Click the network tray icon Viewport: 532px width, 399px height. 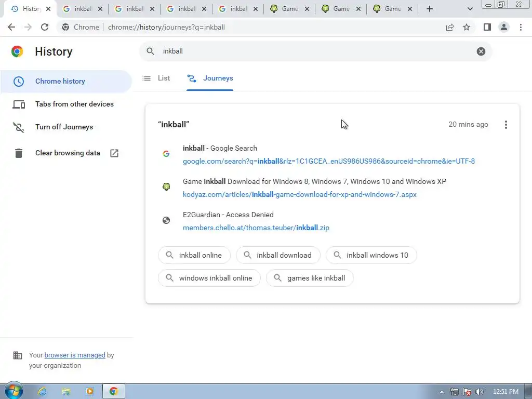point(454,392)
